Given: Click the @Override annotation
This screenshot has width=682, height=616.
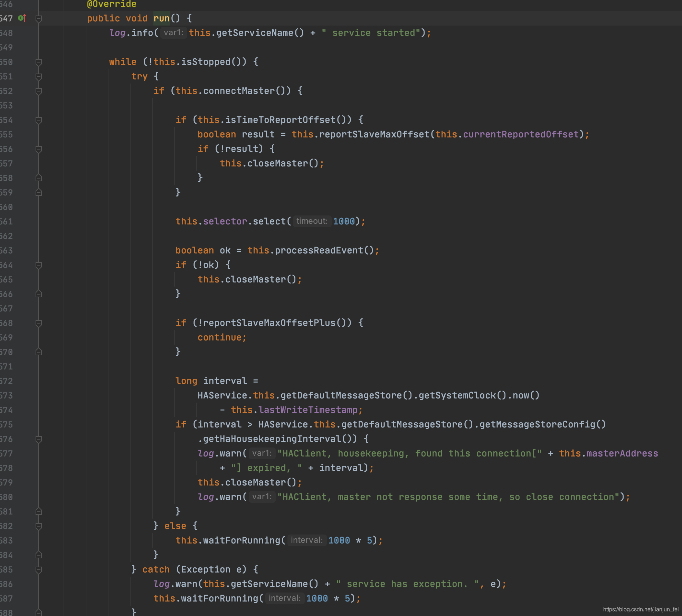Looking at the screenshot, I should point(112,4).
